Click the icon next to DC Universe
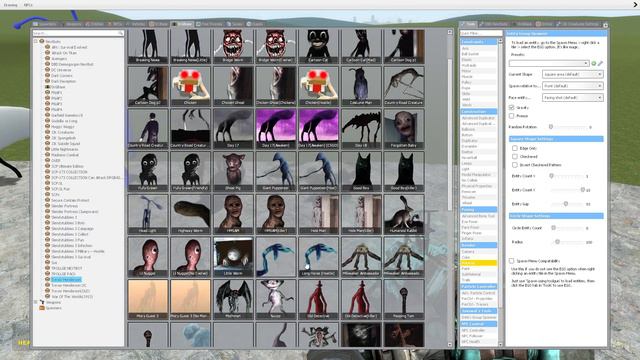Image resolution: width=640 pixels, height=360 pixels. (x=47, y=70)
